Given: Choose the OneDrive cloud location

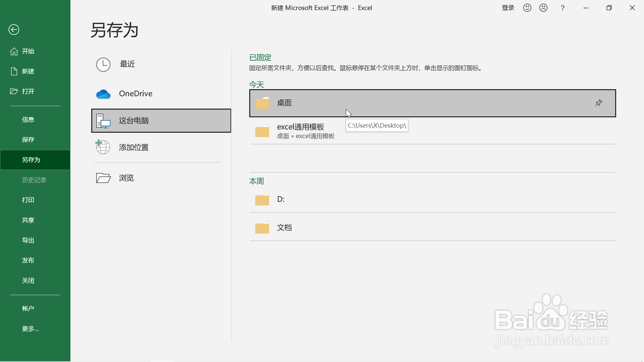Looking at the screenshot, I should 136,94.
